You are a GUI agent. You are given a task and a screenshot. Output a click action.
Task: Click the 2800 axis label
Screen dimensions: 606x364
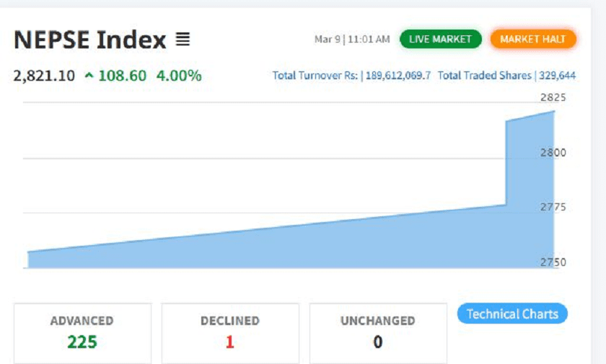[x=553, y=153]
